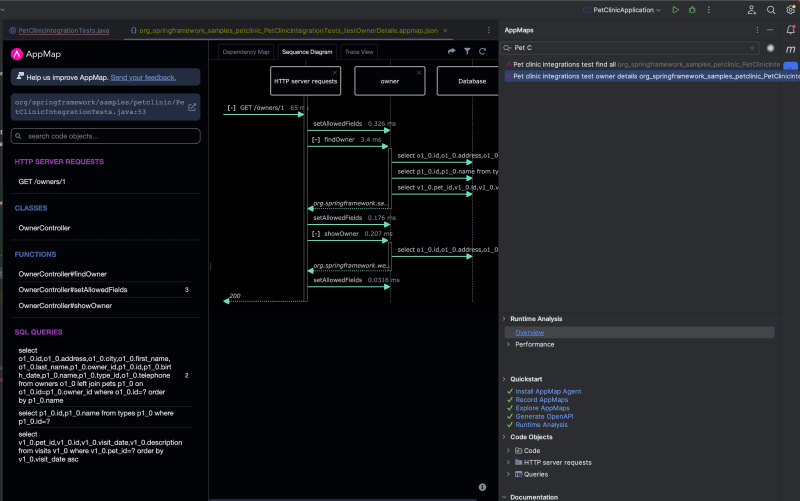Click the AppMap record button
This screenshot has width=800, height=501.
pyautogui.click(x=770, y=48)
